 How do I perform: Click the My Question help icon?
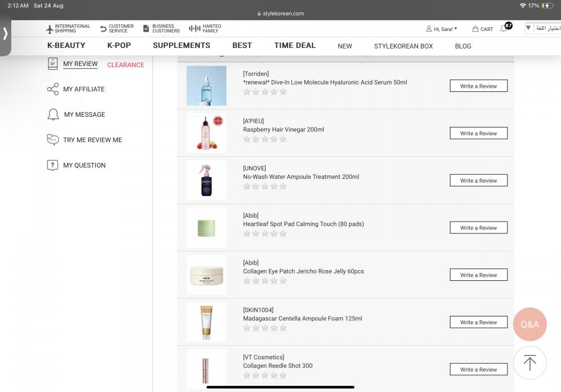[x=52, y=165]
